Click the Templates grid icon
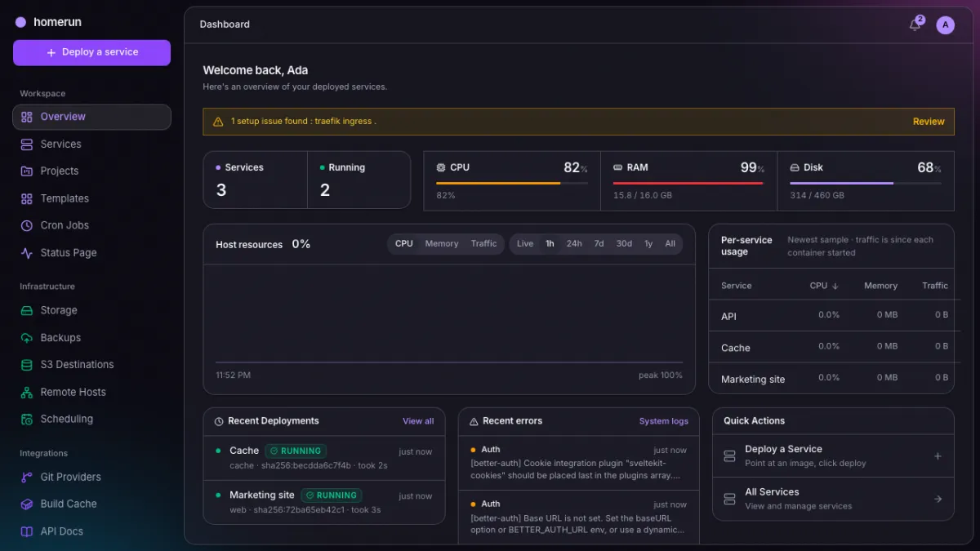Screen dimensions: 980x551 [x=27, y=198]
